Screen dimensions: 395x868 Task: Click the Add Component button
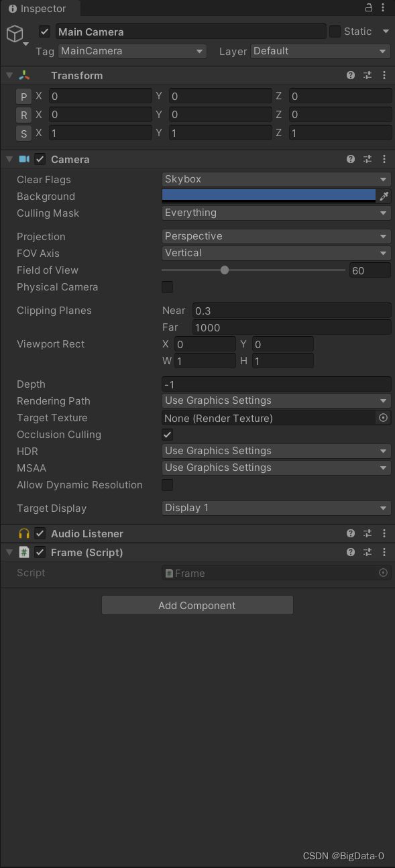pyautogui.click(x=197, y=605)
